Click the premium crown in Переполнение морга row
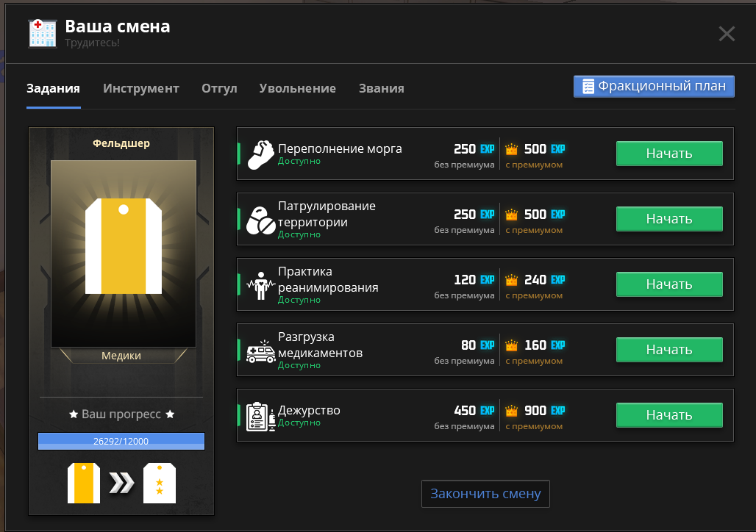The width and height of the screenshot is (756, 532). pyautogui.click(x=512, y=149)
